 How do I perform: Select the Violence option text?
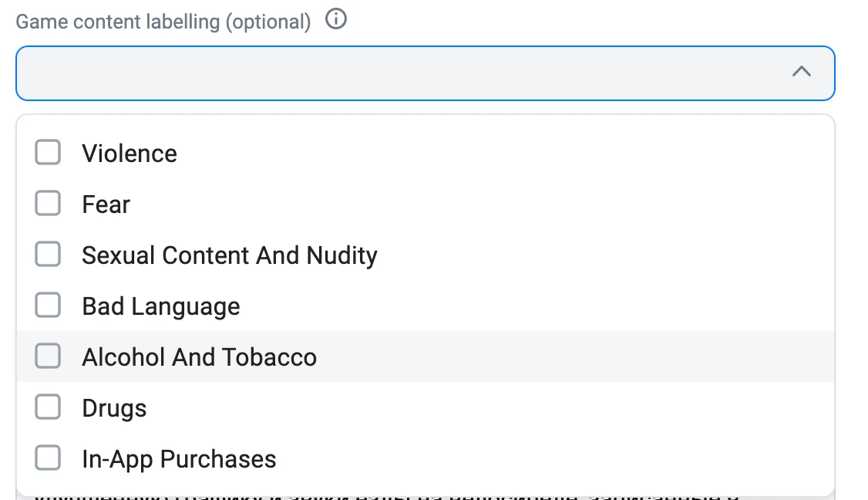(130, 154)
